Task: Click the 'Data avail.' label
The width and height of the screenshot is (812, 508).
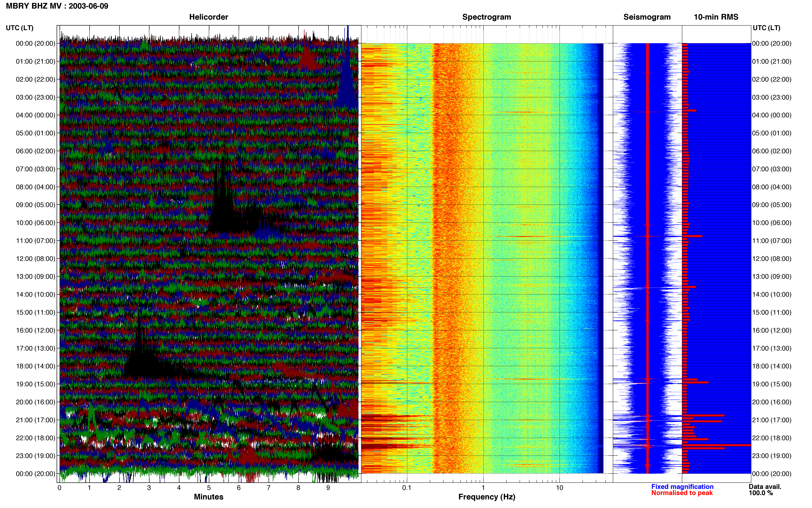Action: (765, 486)
